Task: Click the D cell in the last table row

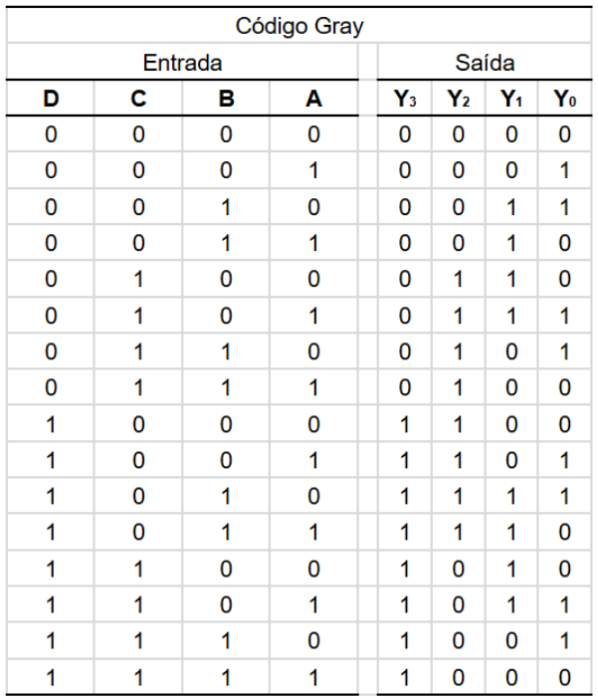Action: [51, 677]
